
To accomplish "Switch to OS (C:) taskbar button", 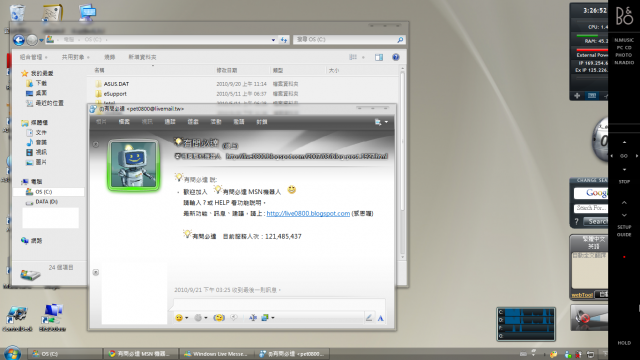I will [x=64, y=354].
